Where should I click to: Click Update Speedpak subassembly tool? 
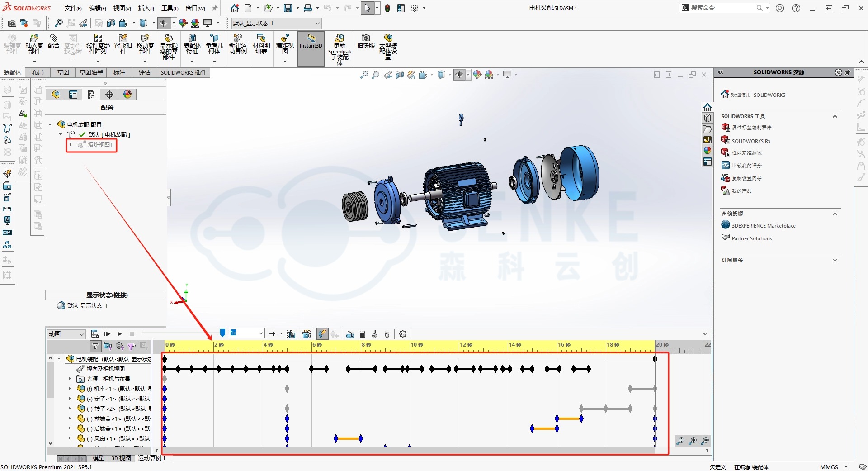340,49
